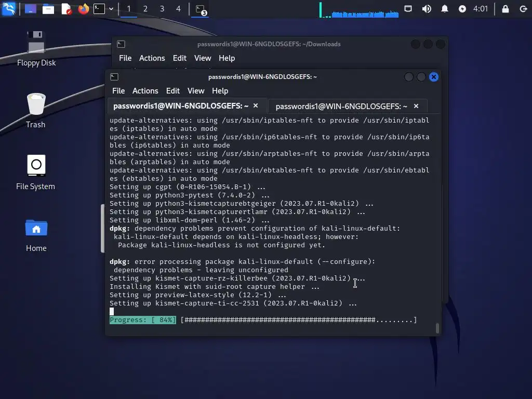Click the log out panel icon
The height and width of the screenshot is (399, 532).
[x=523, y=9]
